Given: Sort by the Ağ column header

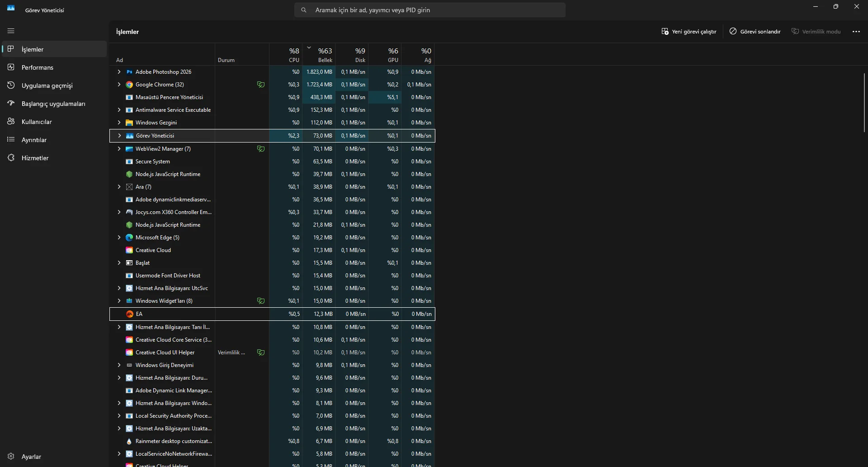Looking at the screenshot, I should (x=418, y=54).
